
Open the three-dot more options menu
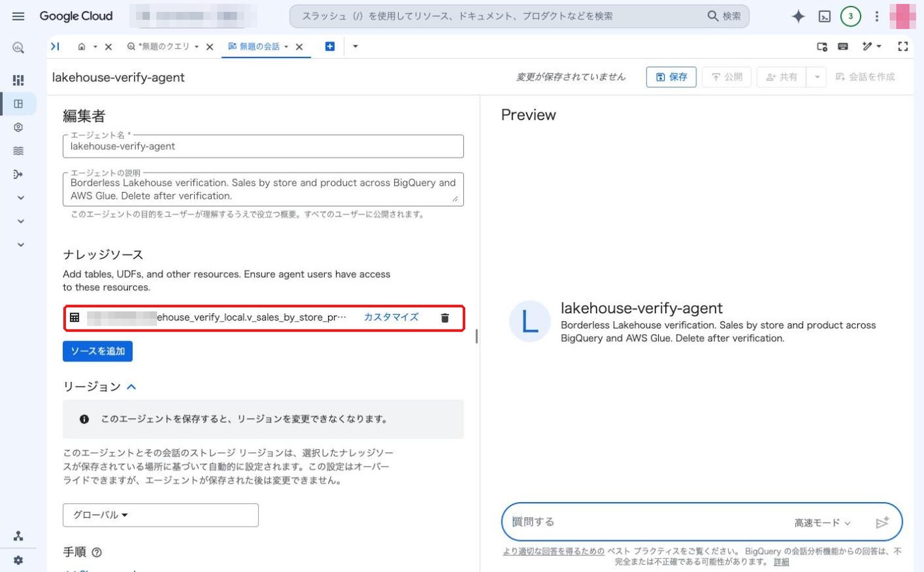coord(877,16)
